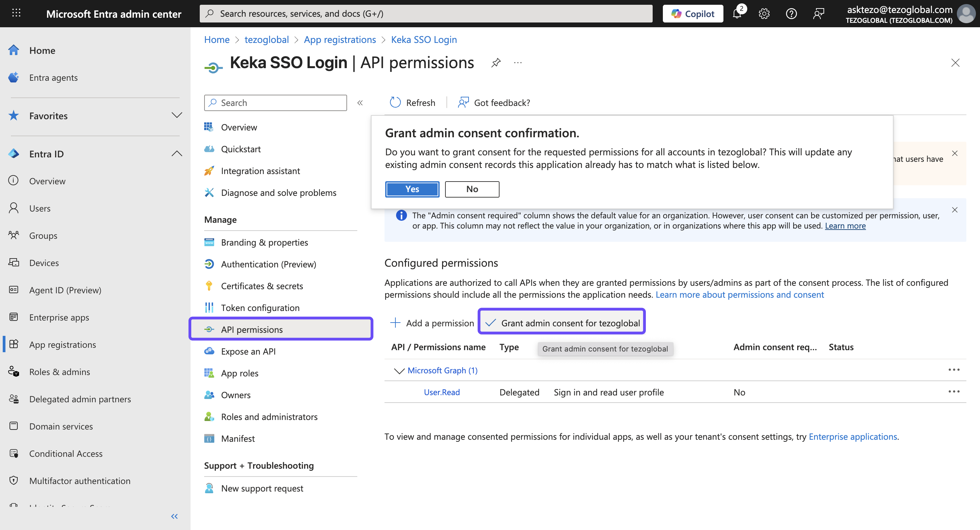This screenshot has height=530, width=980.
Task: Focus the top resource search box
Action: (426, 14)
